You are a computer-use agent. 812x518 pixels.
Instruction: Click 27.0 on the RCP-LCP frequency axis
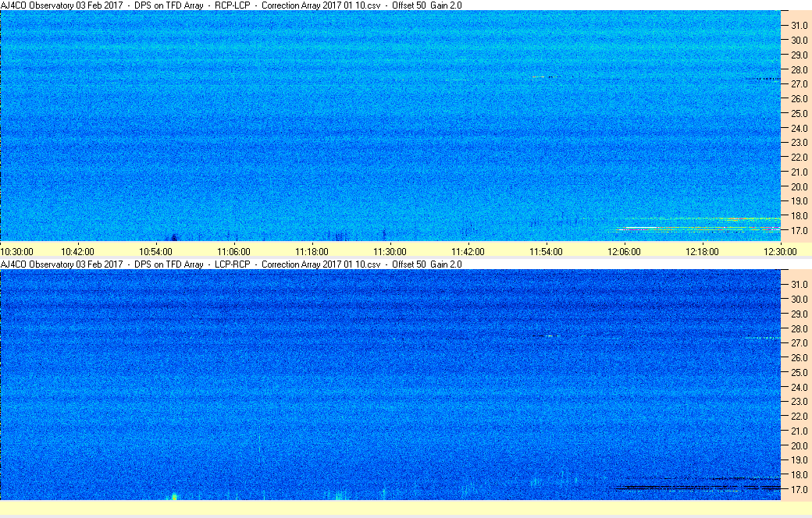pos(799,83)
